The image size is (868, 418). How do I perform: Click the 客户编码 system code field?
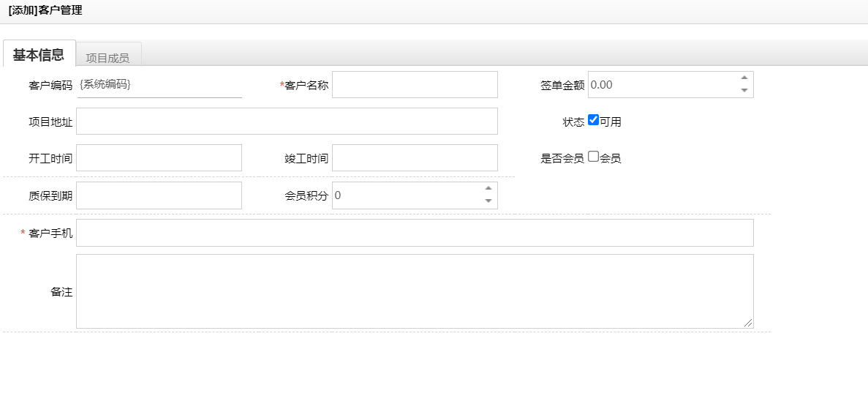pyautogui.click(x=159, y=85)
